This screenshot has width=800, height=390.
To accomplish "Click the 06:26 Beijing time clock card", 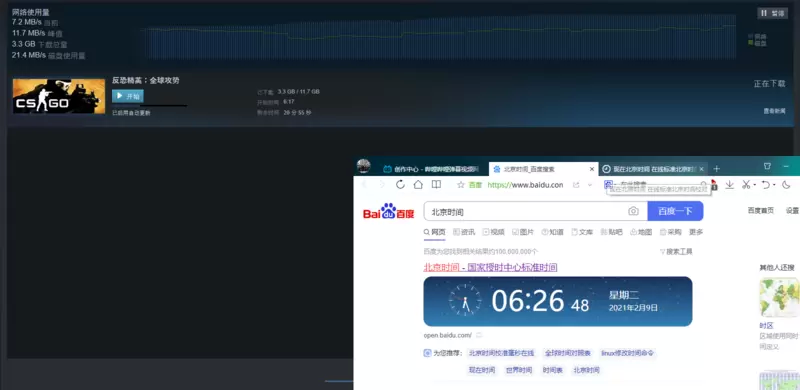I will tap(558, 301).
